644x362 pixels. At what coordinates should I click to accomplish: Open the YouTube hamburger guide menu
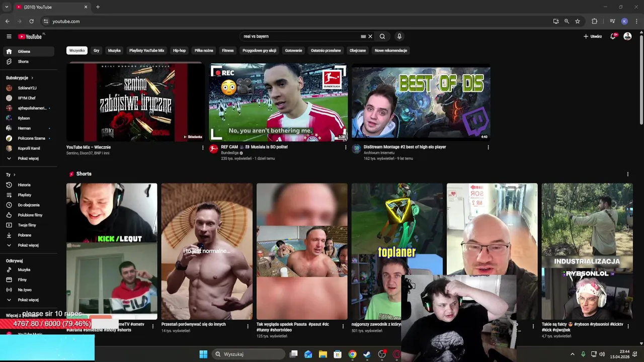9,36
